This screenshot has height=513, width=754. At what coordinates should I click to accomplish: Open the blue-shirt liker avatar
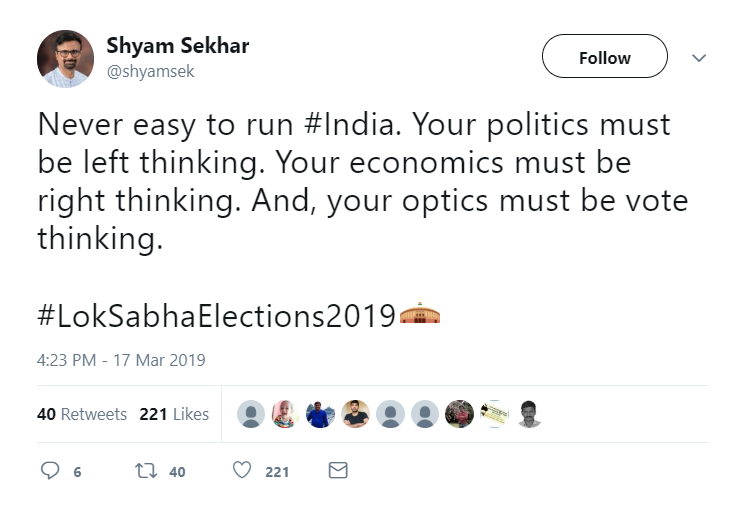[319, 414]
